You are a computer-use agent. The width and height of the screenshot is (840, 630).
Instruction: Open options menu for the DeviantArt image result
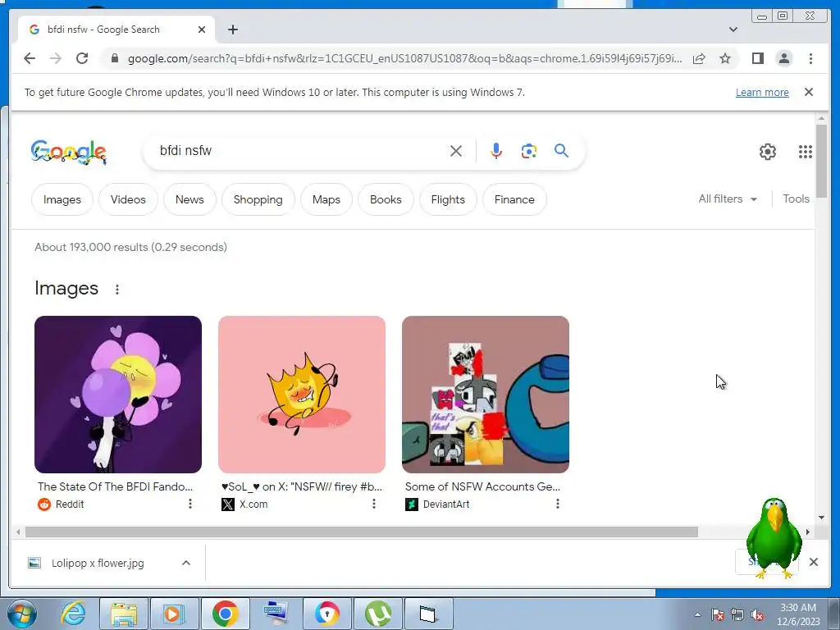[558, 504]
